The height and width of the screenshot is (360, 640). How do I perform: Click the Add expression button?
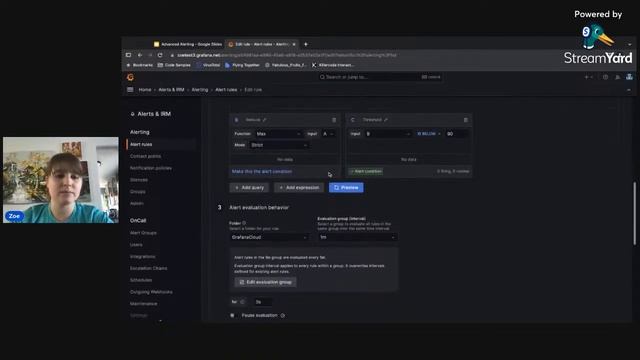(299, 187)
